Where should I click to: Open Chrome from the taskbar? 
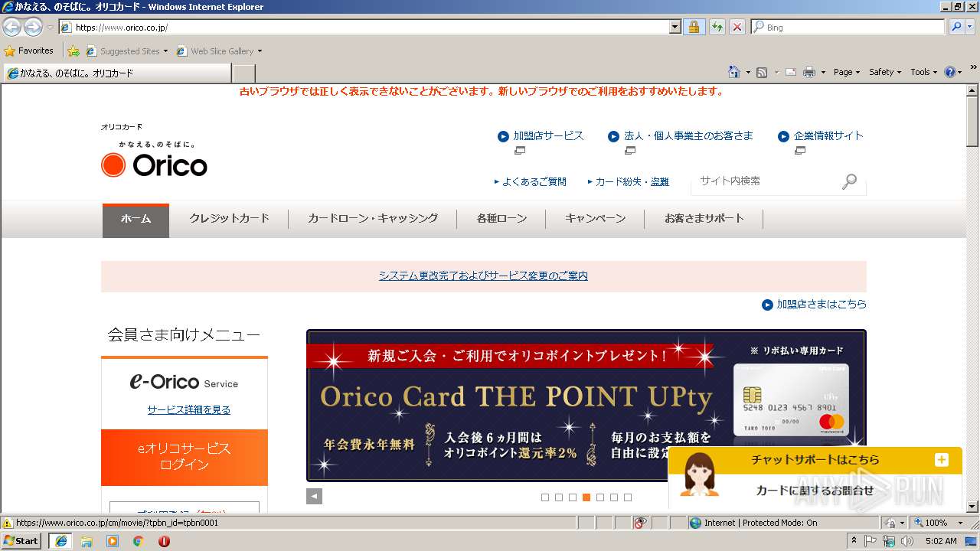(x=138, y=541)
